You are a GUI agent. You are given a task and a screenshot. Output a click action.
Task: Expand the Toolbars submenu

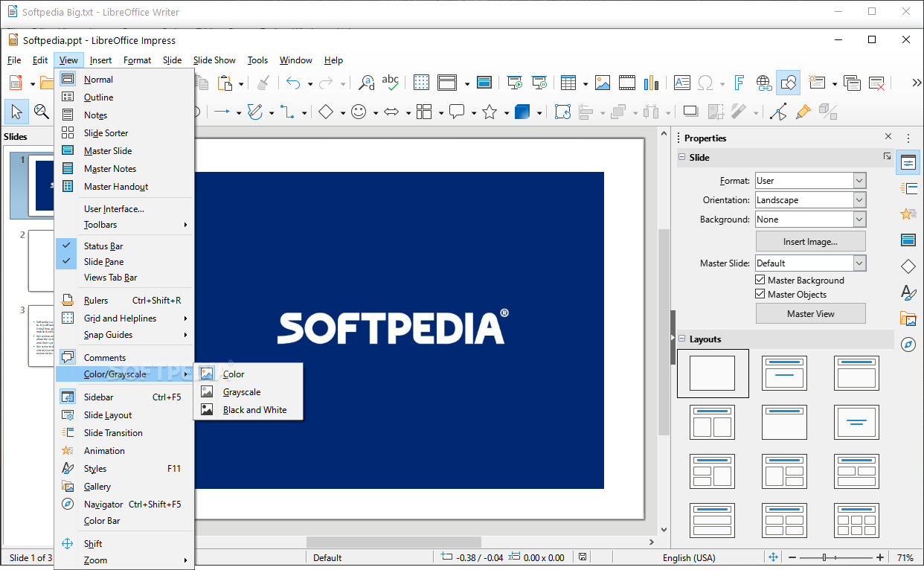coord(125,225)
